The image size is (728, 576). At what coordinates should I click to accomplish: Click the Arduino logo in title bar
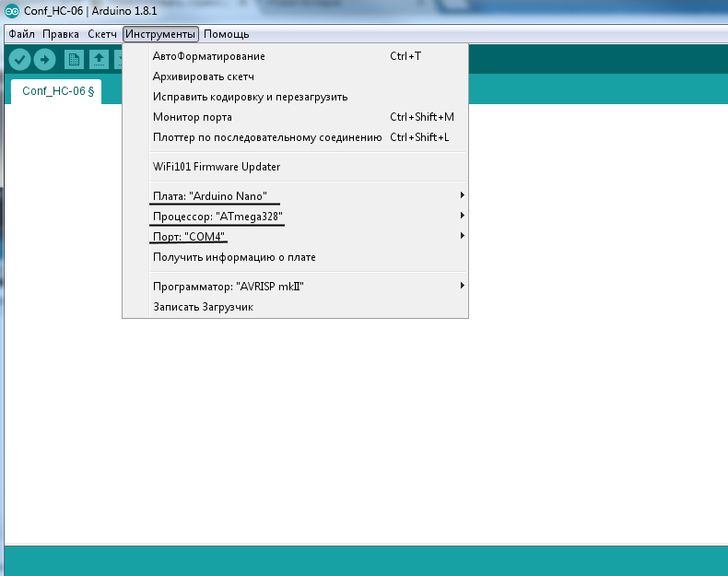coord(12,11)
